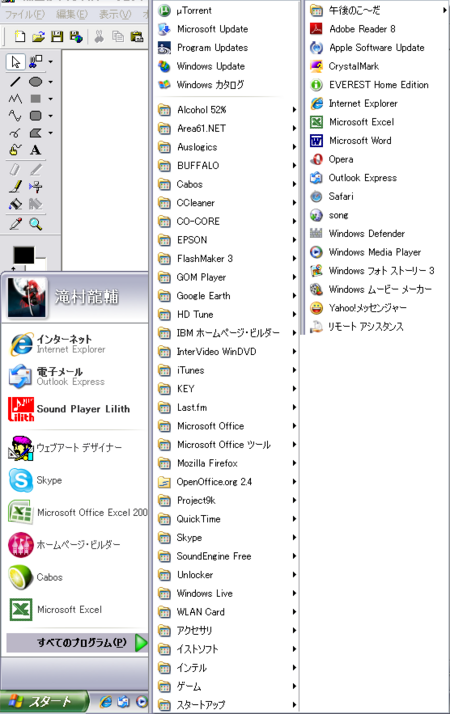The width and height of the screenshot is (450, 714).
Task: Open the Windows Live folder
Action: click(x=226, y=593)
